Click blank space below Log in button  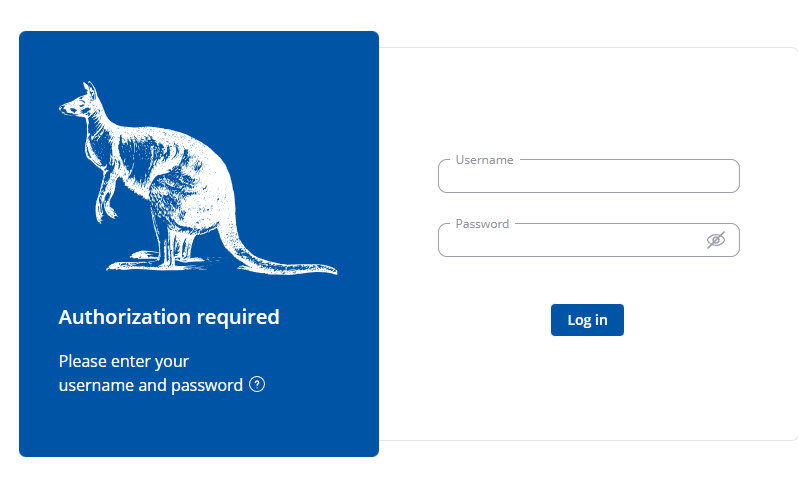pyautogui.click(x=587, y=395)
